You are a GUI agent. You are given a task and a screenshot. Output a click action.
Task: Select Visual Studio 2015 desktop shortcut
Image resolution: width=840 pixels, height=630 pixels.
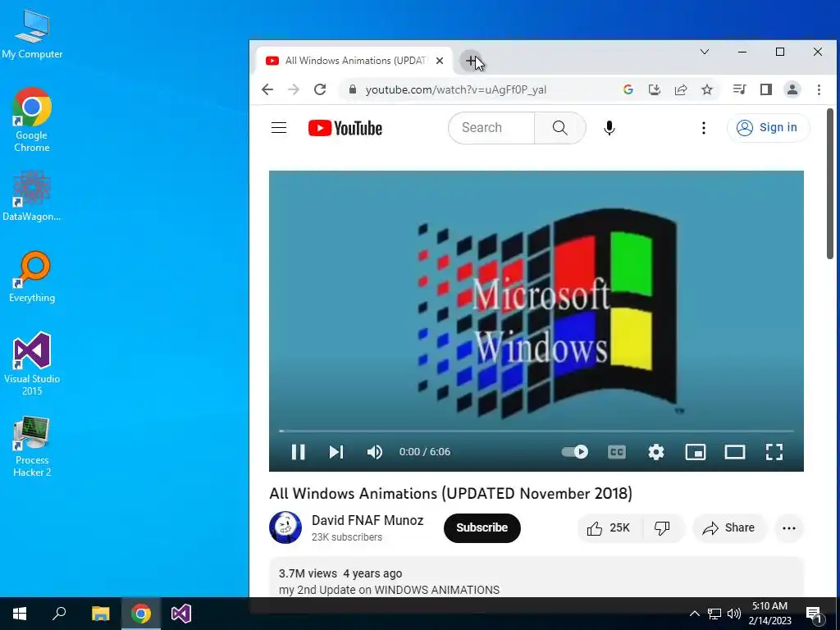tap(32, 364)
